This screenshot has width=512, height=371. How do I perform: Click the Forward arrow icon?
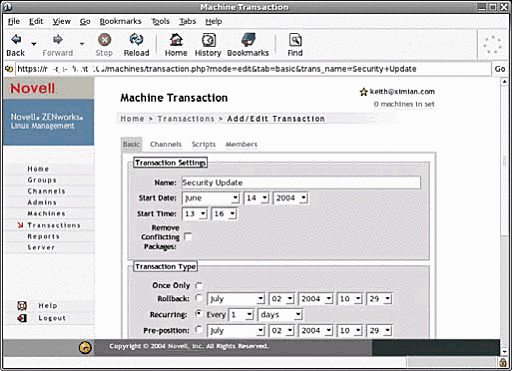click(58, 40)
